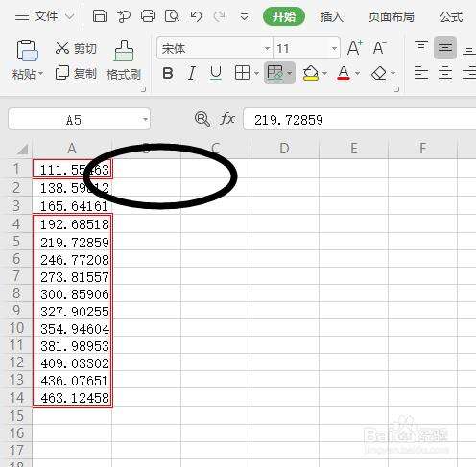
Task: Click the Redo arrow icon
Action: coord(220,16)
